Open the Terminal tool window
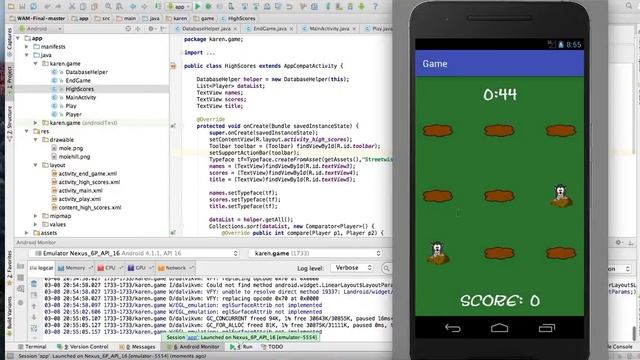 tap(32, 347)
